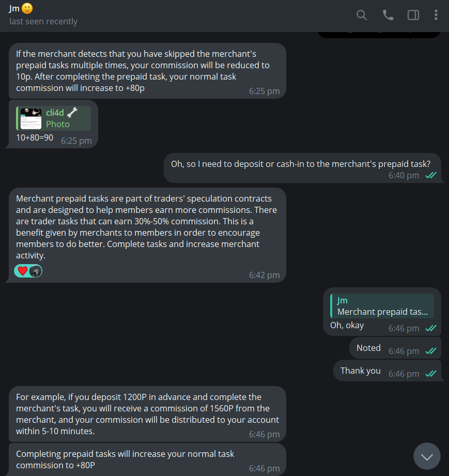Click read checkmarks on the 6:40 pm message
This screenshot has width=449, height=476.
click(x=431, y=175)
